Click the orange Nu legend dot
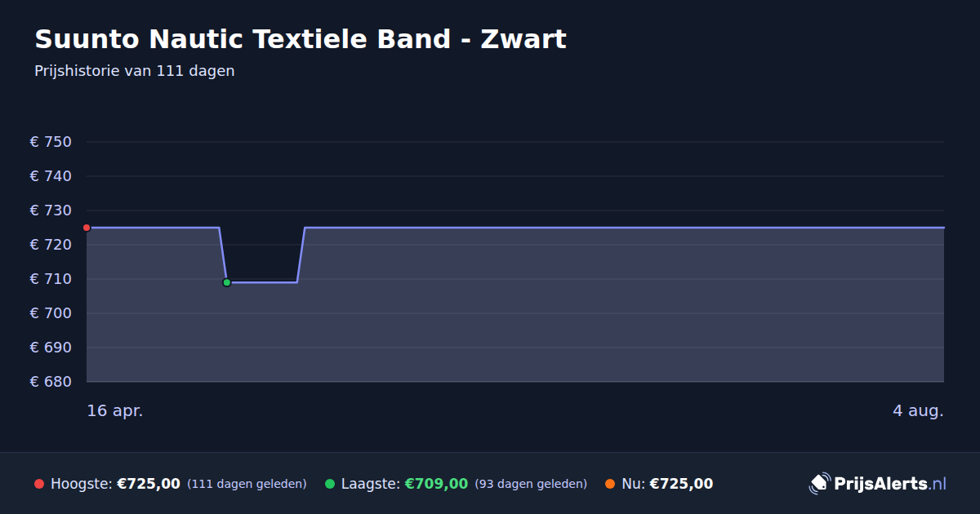The width and height of the screenshot is (980, 514). [x=610, y=484]
